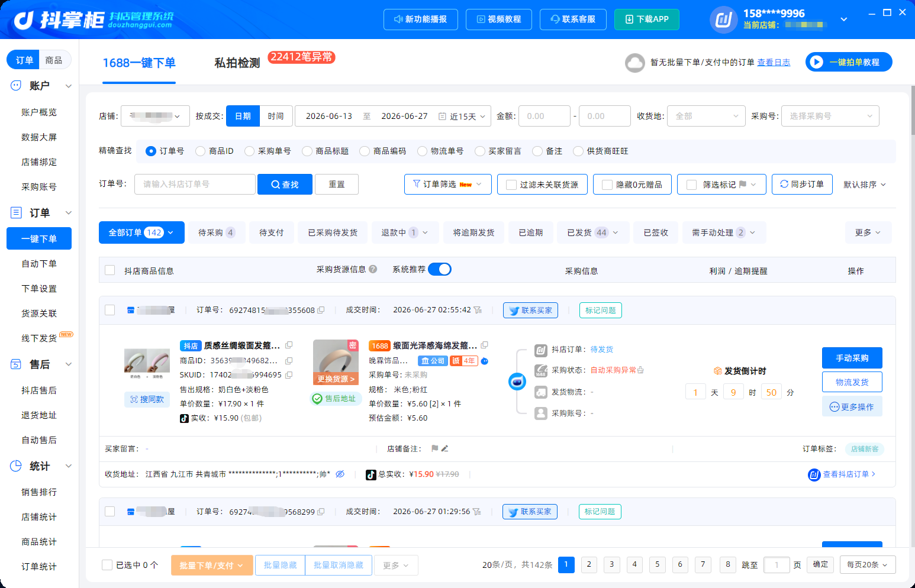Image resolution: width=915 pixels, height=588 pixels.
Task: Select the 商品ID radio option
Action: (x=200, y=151)
